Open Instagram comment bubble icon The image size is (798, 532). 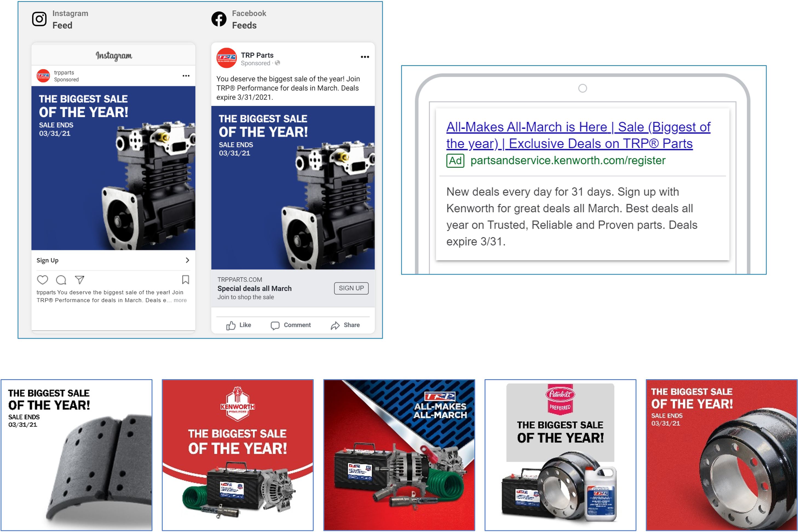[x=61, y=280]
